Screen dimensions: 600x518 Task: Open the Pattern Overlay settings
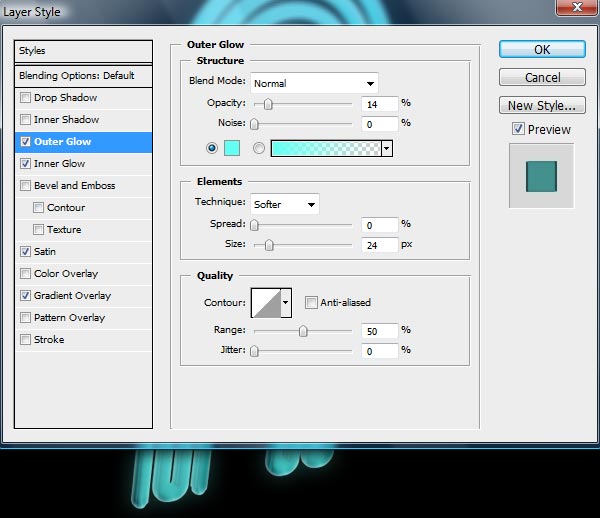69,318
